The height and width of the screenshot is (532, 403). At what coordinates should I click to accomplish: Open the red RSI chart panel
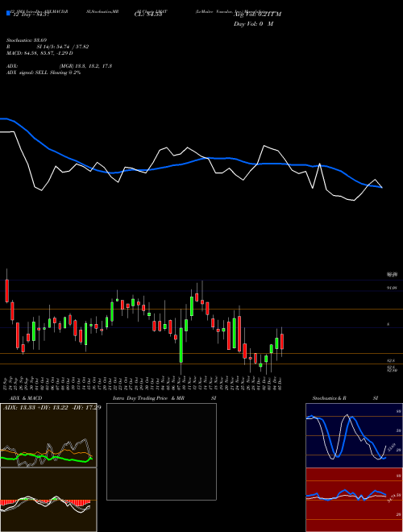[x=354, y=500]
